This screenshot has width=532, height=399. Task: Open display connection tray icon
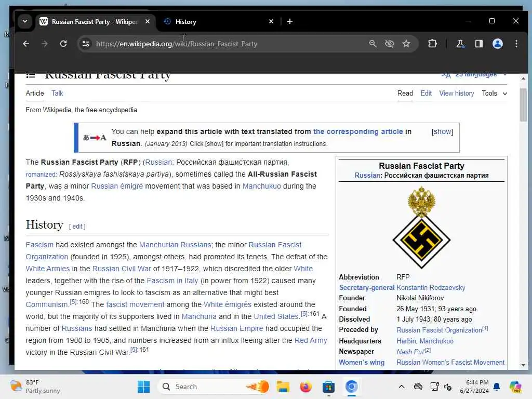point(434,387)
